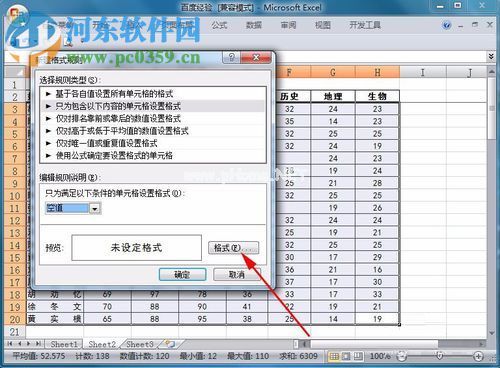The width and height of the screenshot is (500, 368).
Task: Open the 空值 condition dropdown
Action: coord(95,209)
